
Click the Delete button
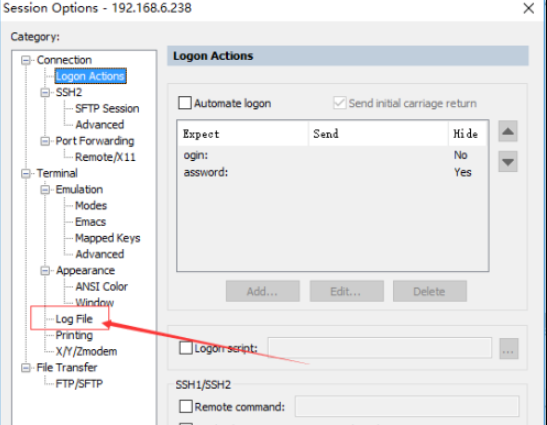coord(430,291)
